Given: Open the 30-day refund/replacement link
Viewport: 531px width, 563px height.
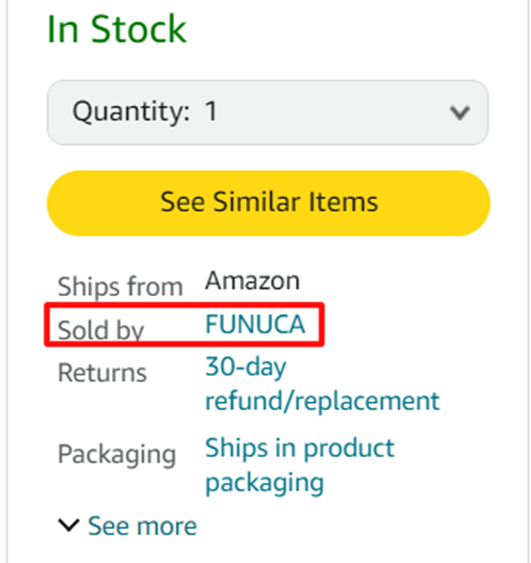Looking at the screenshot, I should [322, 383].
